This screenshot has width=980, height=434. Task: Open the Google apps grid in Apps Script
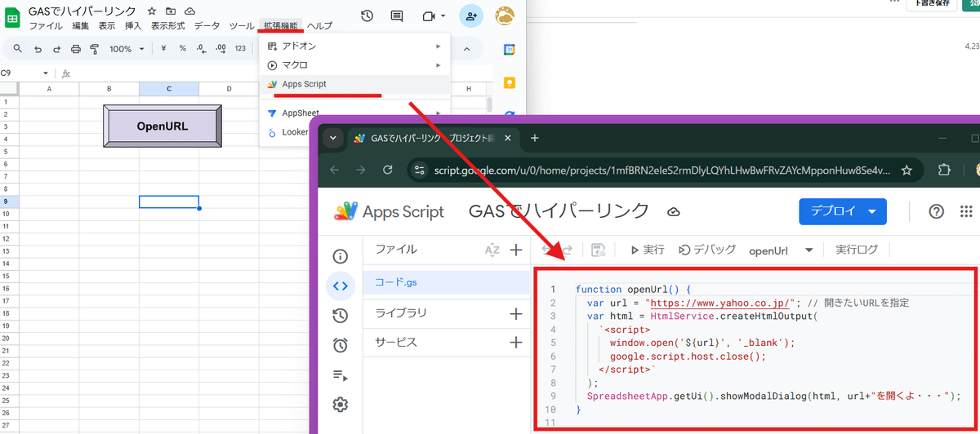coord(968,211)
